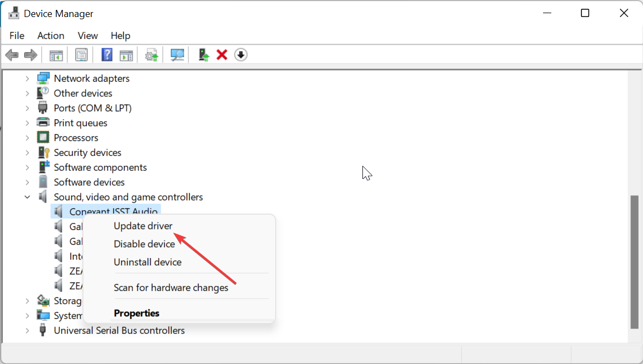This screenshot has height=364, width=643.
Task: Expand the Storage controllers node
Action: coord(27,301)
